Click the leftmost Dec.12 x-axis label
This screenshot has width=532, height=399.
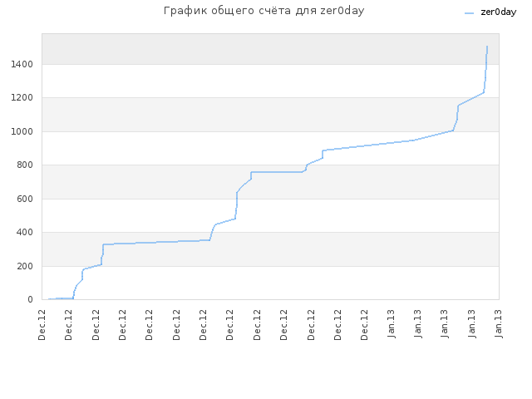(x=42, y=325)
